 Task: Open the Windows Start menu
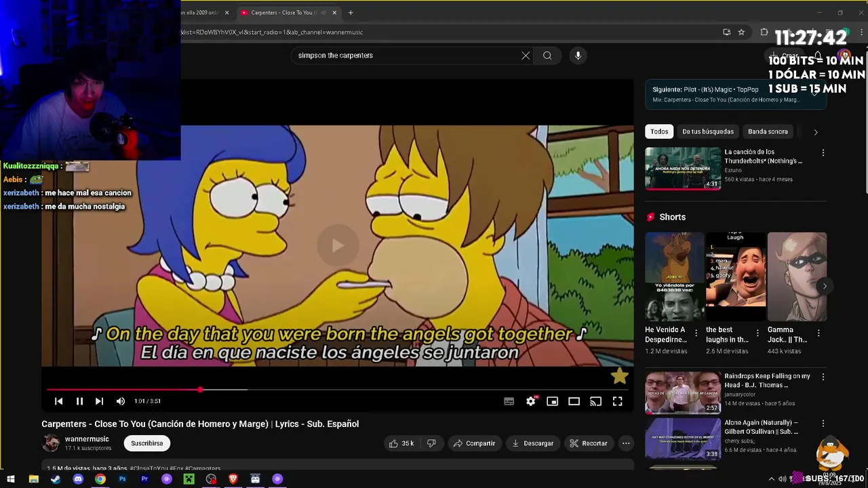click(x=11, y=479)
